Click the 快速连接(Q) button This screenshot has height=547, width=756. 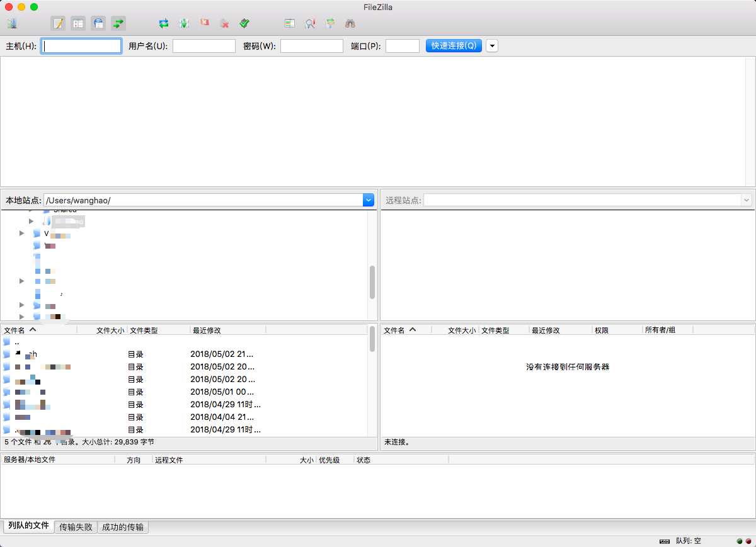coord(454,46)
